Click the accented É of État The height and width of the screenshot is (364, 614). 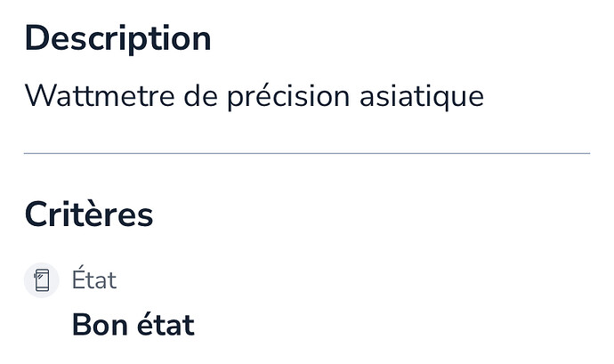(x=78, y=278)
